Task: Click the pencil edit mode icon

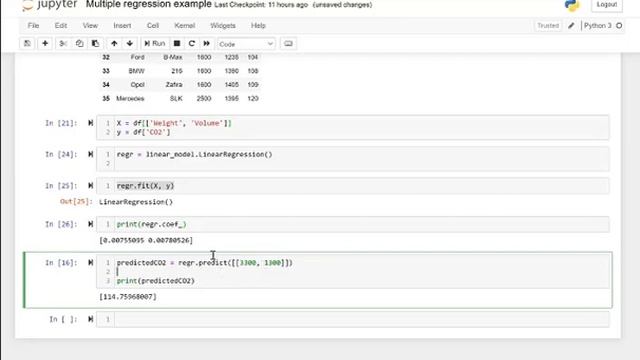Action: [571, 26]
